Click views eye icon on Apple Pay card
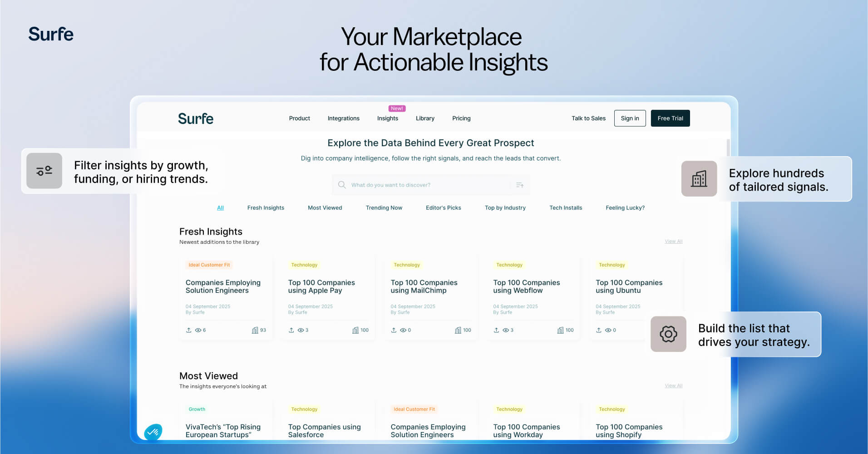This screenshot has height=454, width=868. 301,330
